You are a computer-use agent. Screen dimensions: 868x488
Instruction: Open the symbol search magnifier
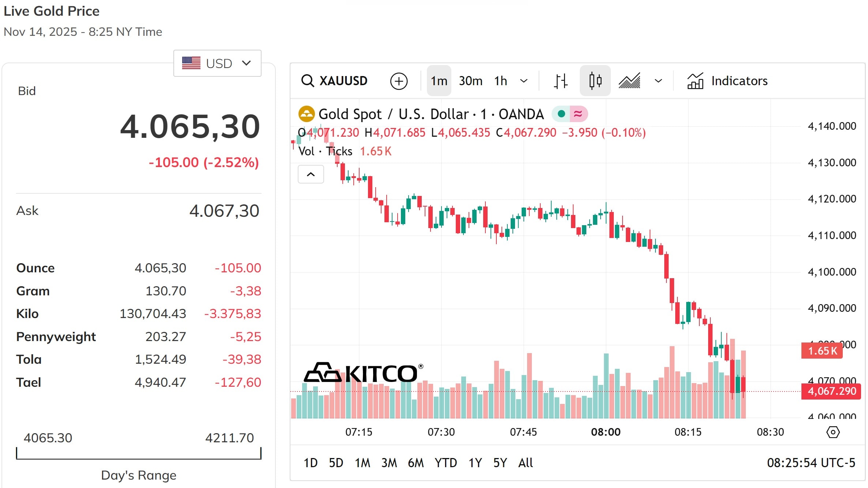(x=308, y=81)
